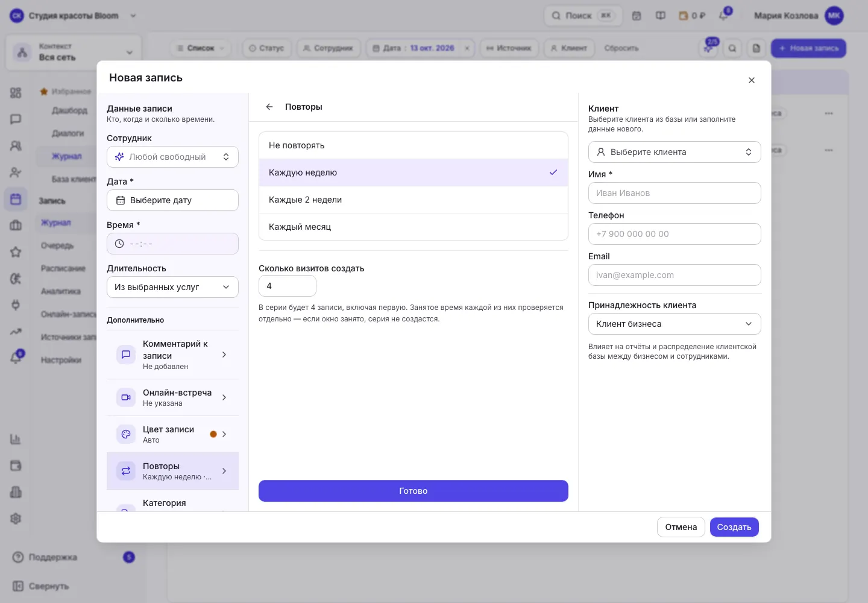
Task: Click the Новая запись button in toolbar
Action: tap(808, 48)
